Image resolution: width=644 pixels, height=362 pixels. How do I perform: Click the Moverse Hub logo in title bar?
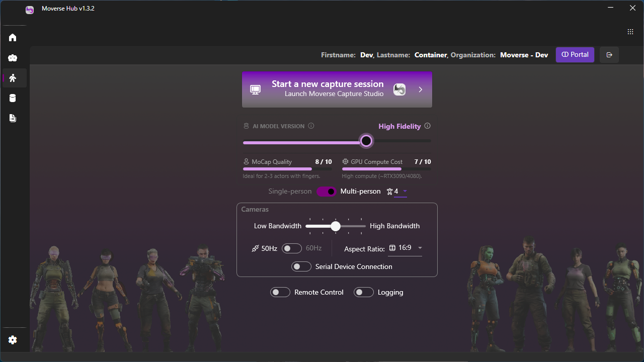coord(30,9)
